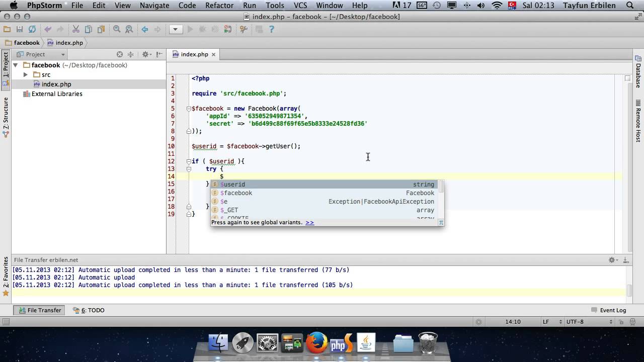Screen dimensions: 644x362
Task: Open the PhpStorm application menu
Action: (x=45, y=6)
